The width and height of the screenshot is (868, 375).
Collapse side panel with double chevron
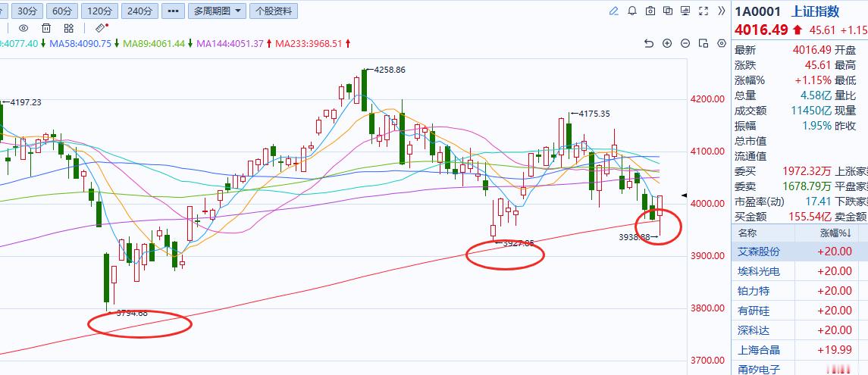pos(721,11)
